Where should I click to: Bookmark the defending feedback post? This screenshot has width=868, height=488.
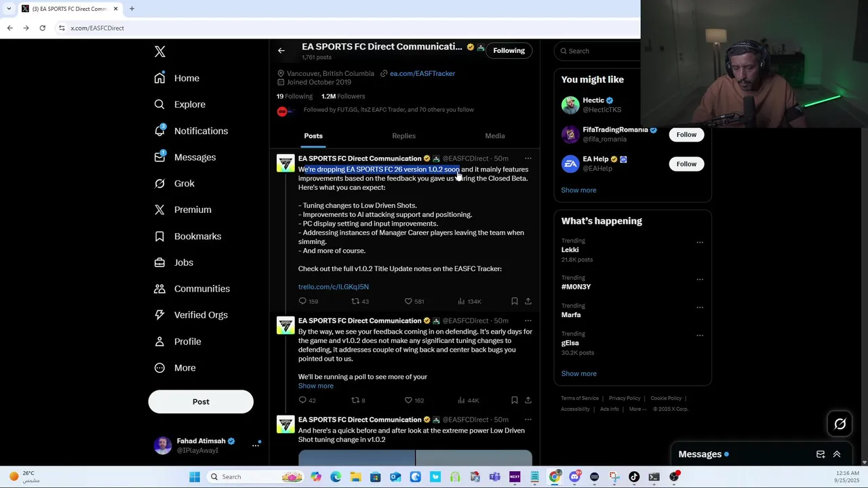pos(515,400)
